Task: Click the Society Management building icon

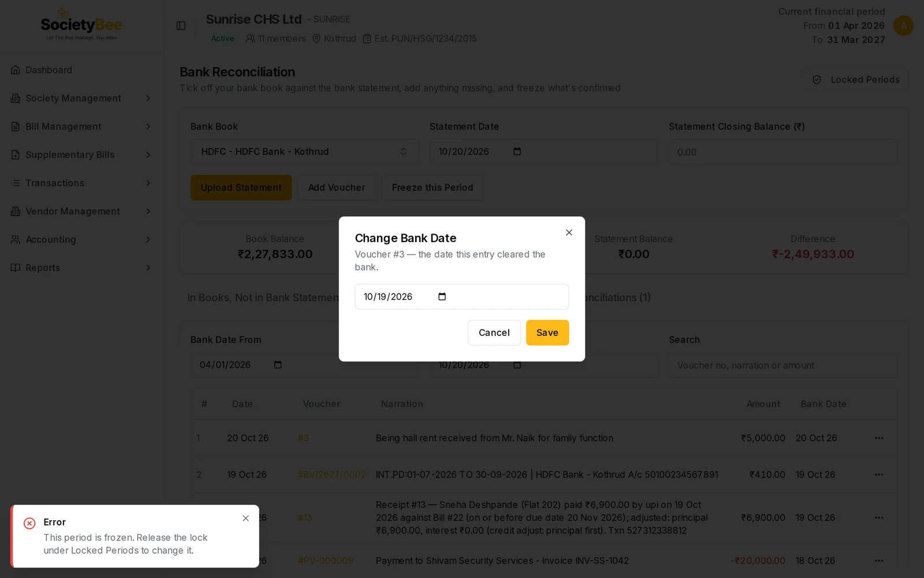Action: pos(16,98)
